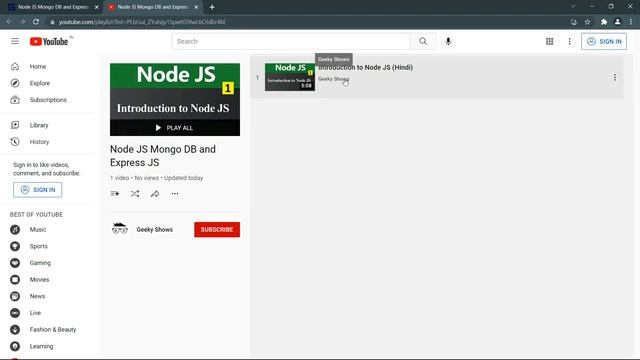
Task: Open History in sidebar
Action: point(39,142)
